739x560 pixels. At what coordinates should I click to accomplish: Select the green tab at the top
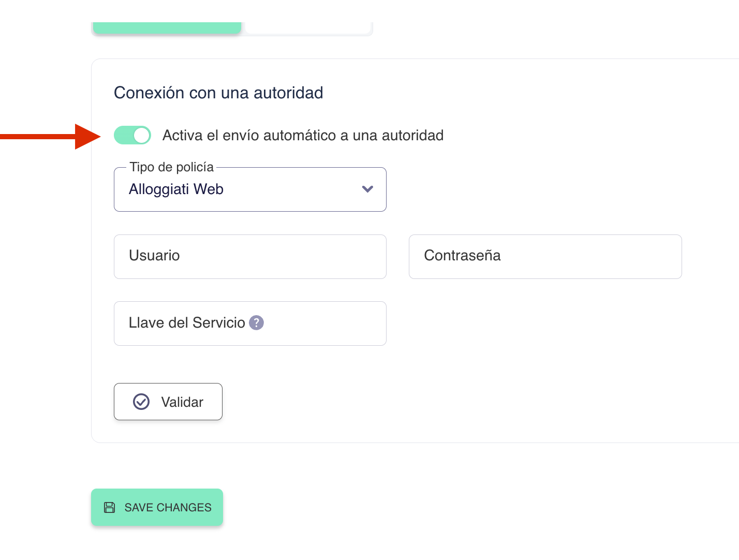pyautogui.click(x=167, y=28)
